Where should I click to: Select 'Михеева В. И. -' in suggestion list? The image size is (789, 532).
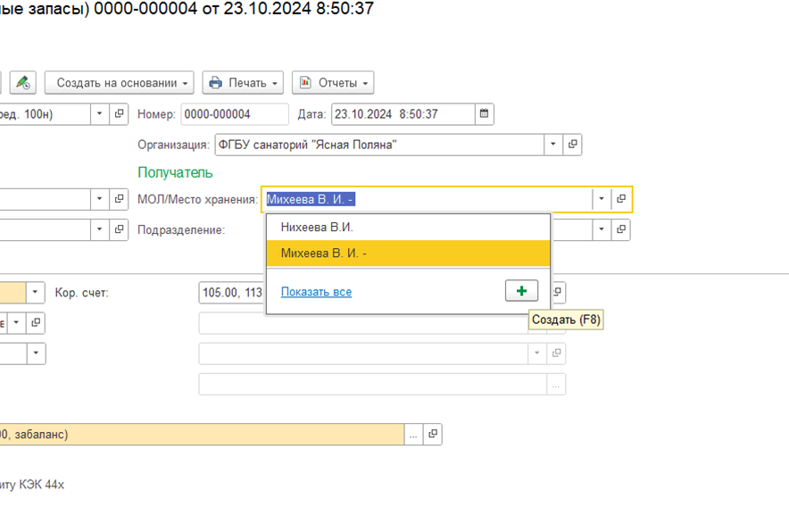point(408,254)
